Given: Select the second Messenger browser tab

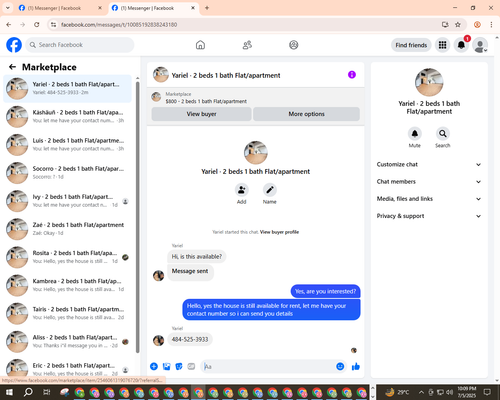Looking at the screenshot, I should (153, 8).
